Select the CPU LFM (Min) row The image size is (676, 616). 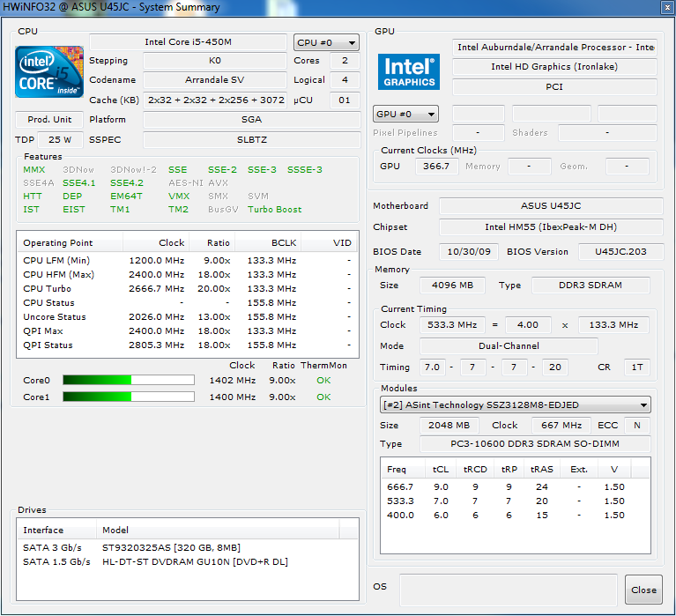coord(188,260)
